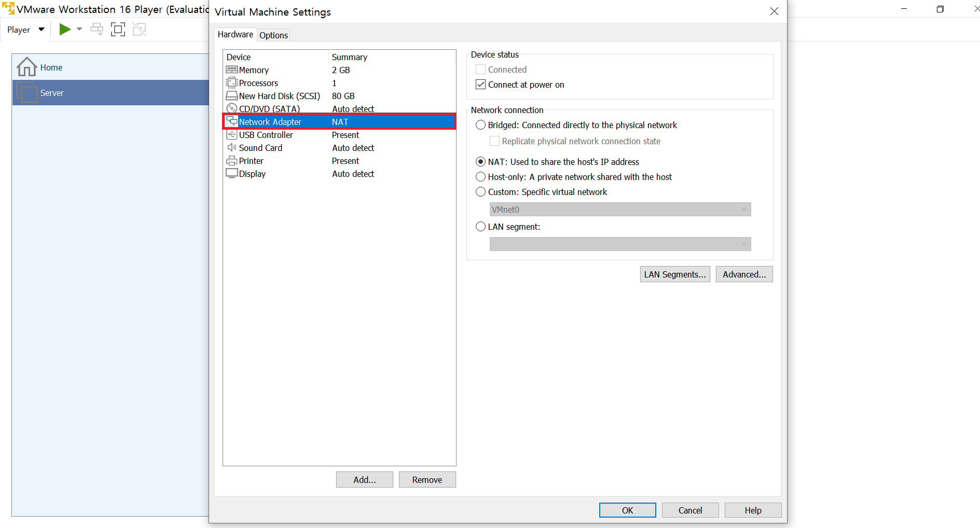The image size is (980, 528).
Task: Click the Send Ctrl+Alt+Del toolbar icon
Action: (97, 29)
